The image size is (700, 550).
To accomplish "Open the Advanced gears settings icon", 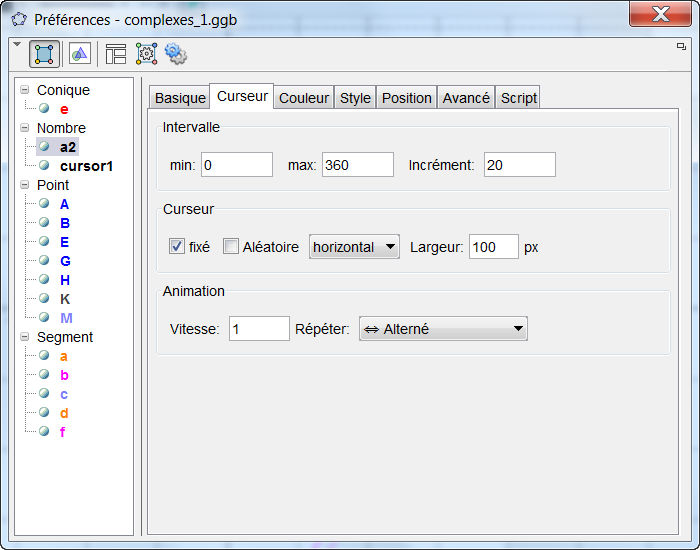I will coord(176,54).
